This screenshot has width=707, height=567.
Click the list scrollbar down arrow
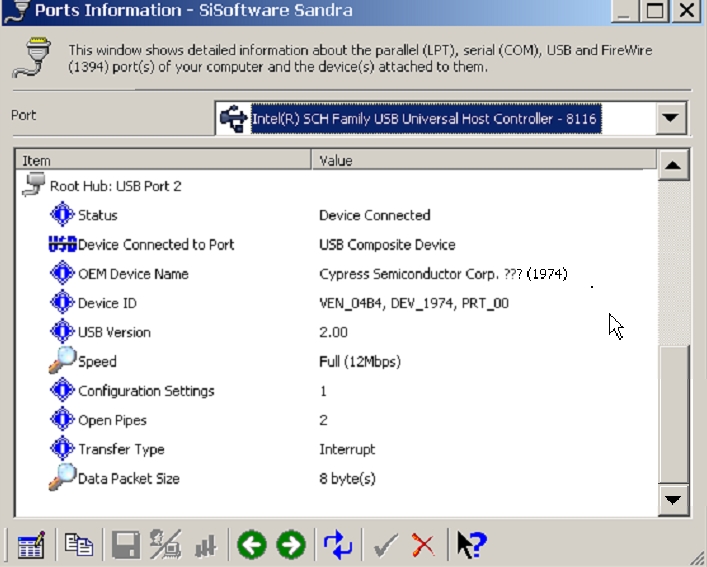(673, 499)
